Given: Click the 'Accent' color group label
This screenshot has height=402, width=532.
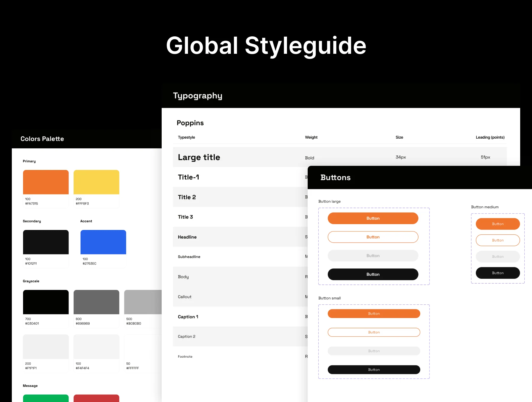Looking at the screenshot, I should tap(86, 221).
